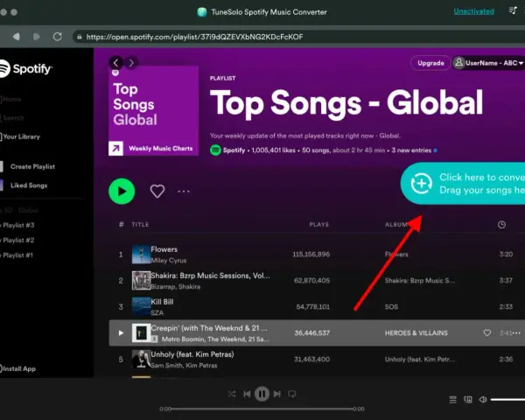Open the UserName - ABC dropdown
The height and width of the screenshot is (420, 525).
tap(488, 63)
